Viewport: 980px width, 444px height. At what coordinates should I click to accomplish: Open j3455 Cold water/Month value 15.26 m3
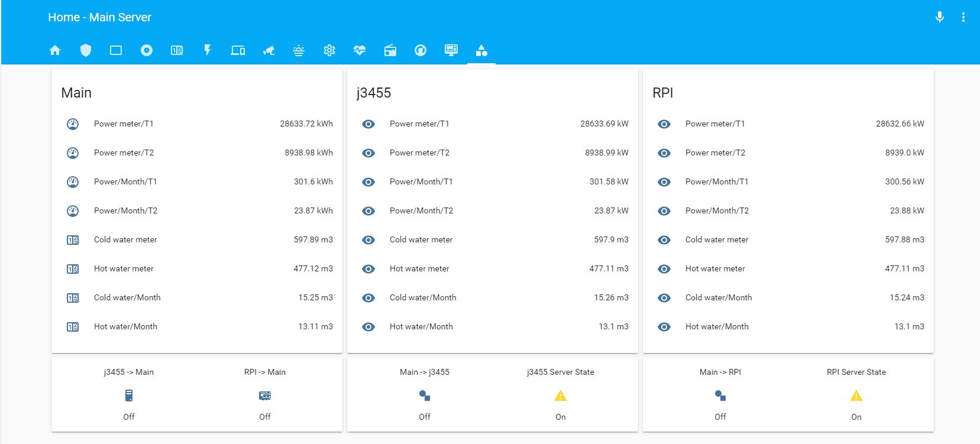click(612, 297)
